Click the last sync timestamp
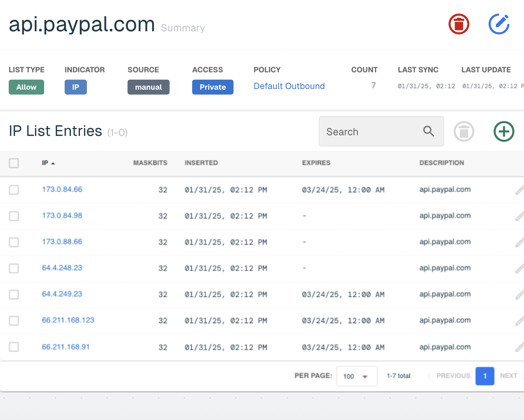This screenshot has height=420, width=524. click(x=426, y=86)
